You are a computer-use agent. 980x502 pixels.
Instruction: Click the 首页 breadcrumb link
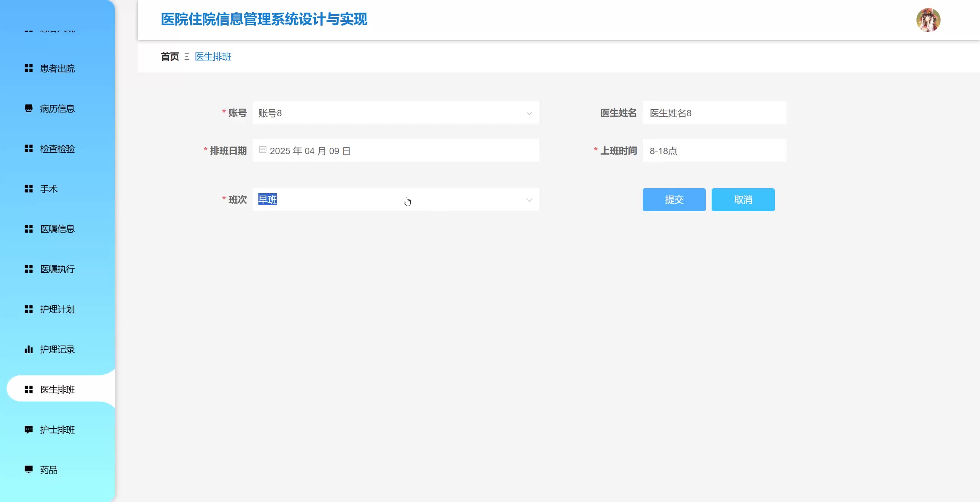point(170,57)
